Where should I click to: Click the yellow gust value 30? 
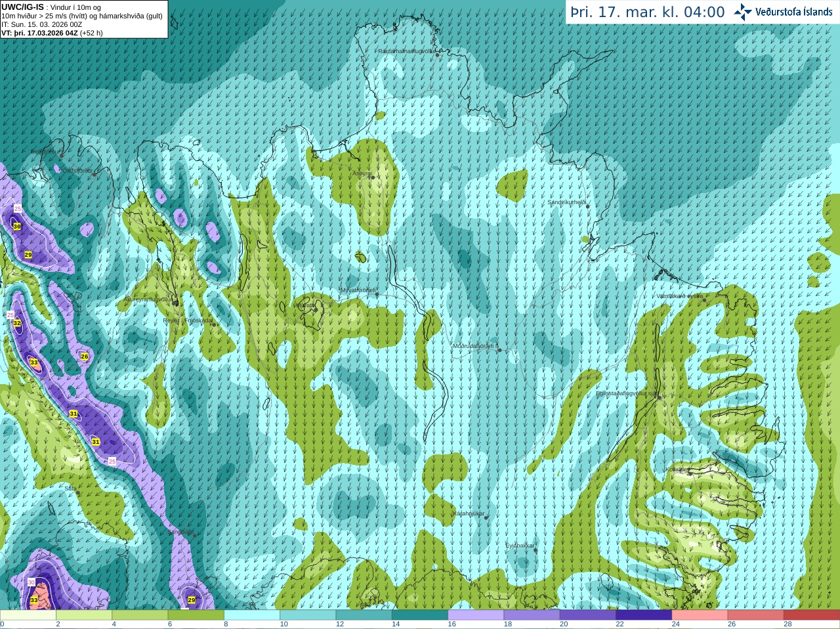tap(17, 226)
